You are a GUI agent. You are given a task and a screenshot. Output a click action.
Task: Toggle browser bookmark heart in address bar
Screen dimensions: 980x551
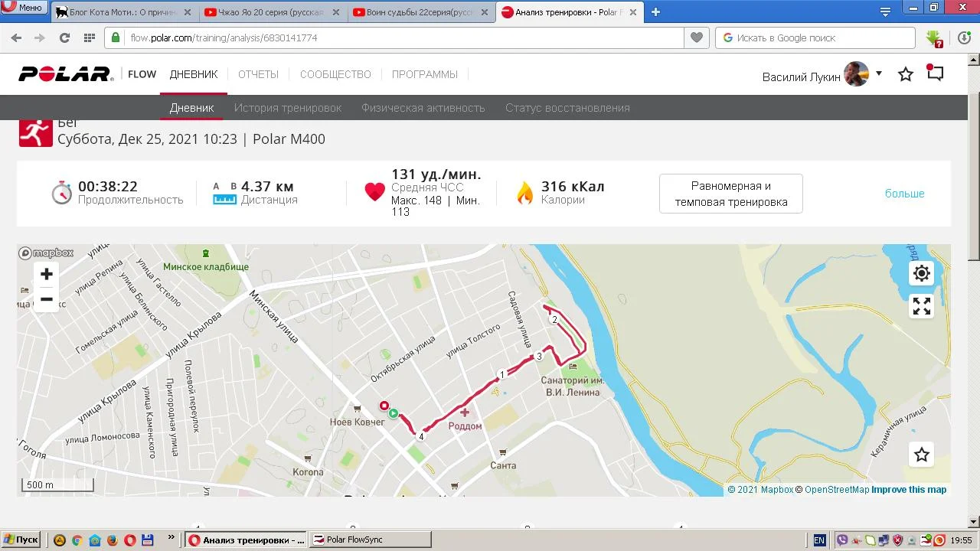point(697,37)
